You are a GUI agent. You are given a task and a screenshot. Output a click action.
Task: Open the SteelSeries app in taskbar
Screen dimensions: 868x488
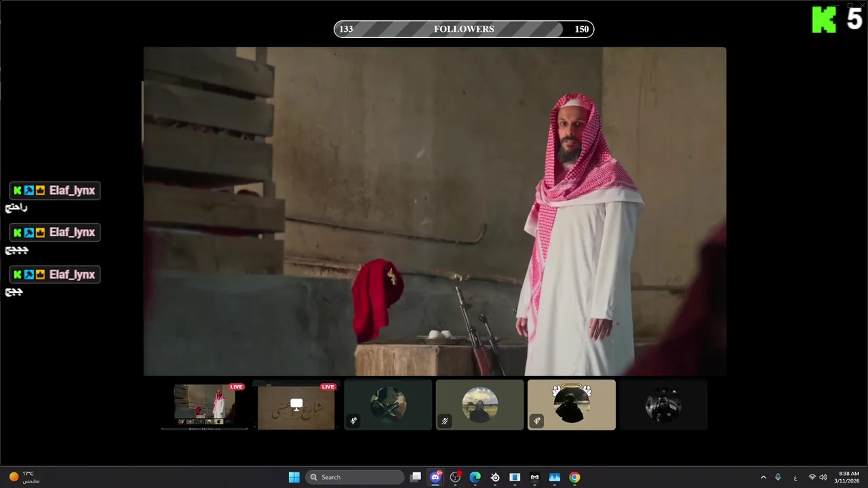pyautogui.click(x=495, y=477)
